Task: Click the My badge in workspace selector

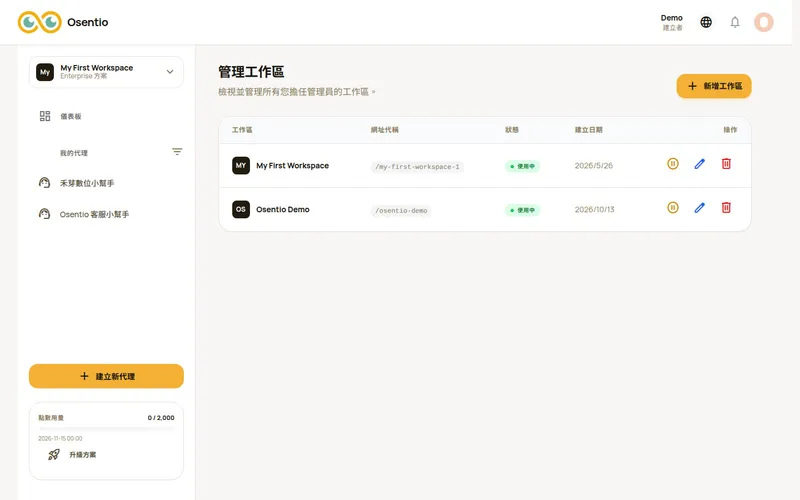Action: pos(45,72)
